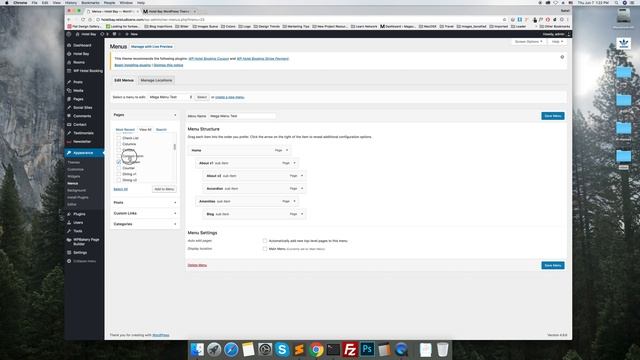Screen dimensions: 640x360
Task: Launch Skype from the Dock
Action: point(282,349)
